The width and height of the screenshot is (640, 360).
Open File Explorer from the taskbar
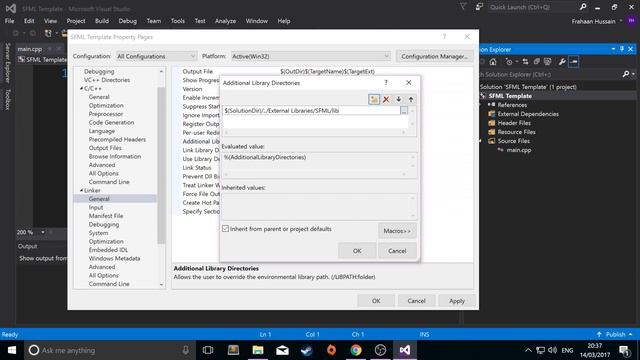click(258, 350)
